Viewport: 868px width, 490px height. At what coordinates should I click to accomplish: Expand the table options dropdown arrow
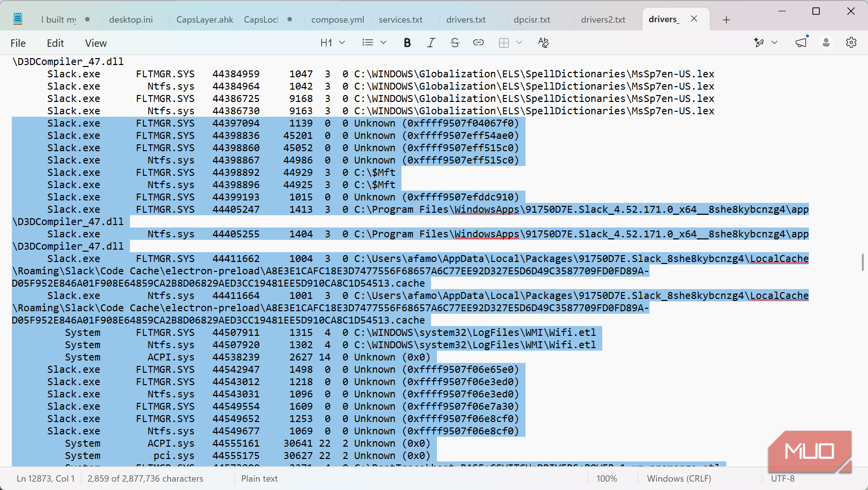[x=519, y=43]
